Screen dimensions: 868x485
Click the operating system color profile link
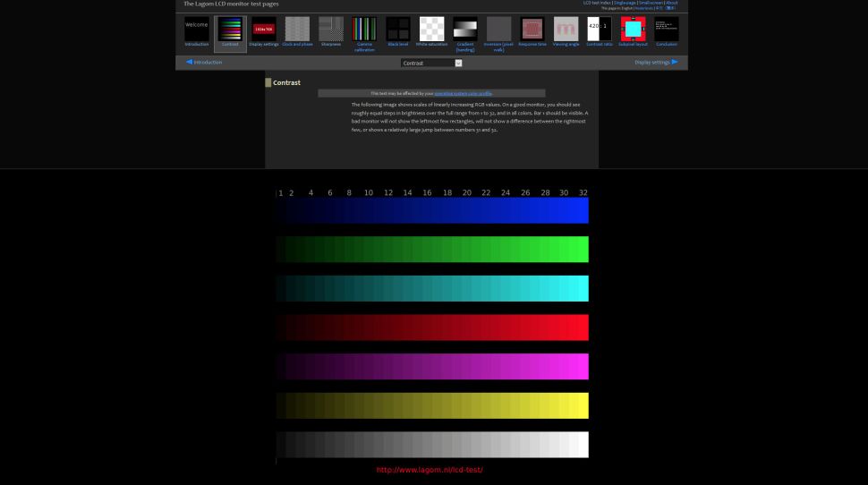[463, 93]
